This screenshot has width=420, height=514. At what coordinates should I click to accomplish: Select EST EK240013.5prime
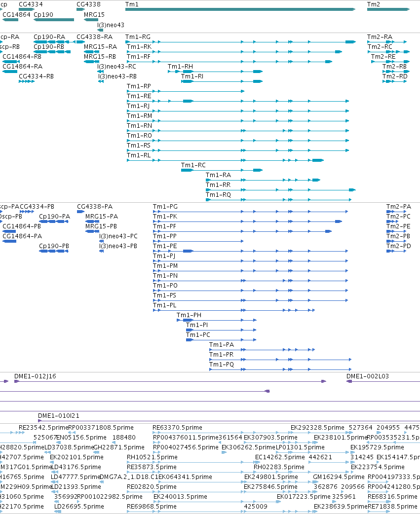click(180, 497)
